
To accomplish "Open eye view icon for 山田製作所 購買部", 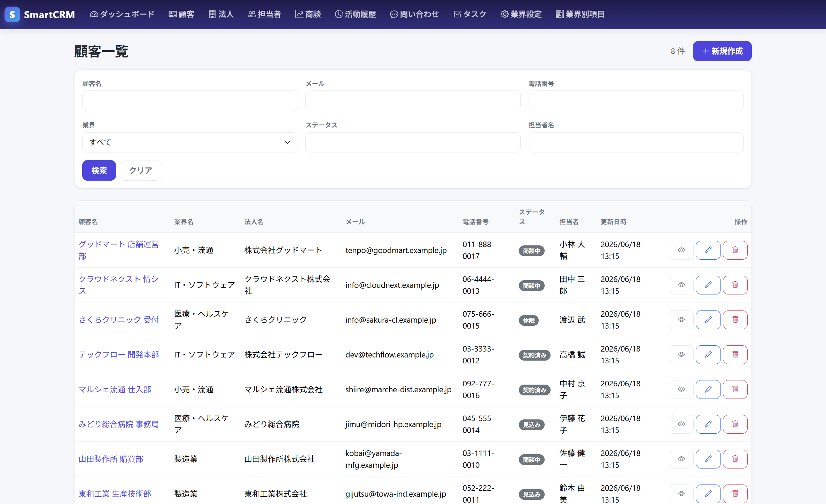I will (x=681, y=459).
